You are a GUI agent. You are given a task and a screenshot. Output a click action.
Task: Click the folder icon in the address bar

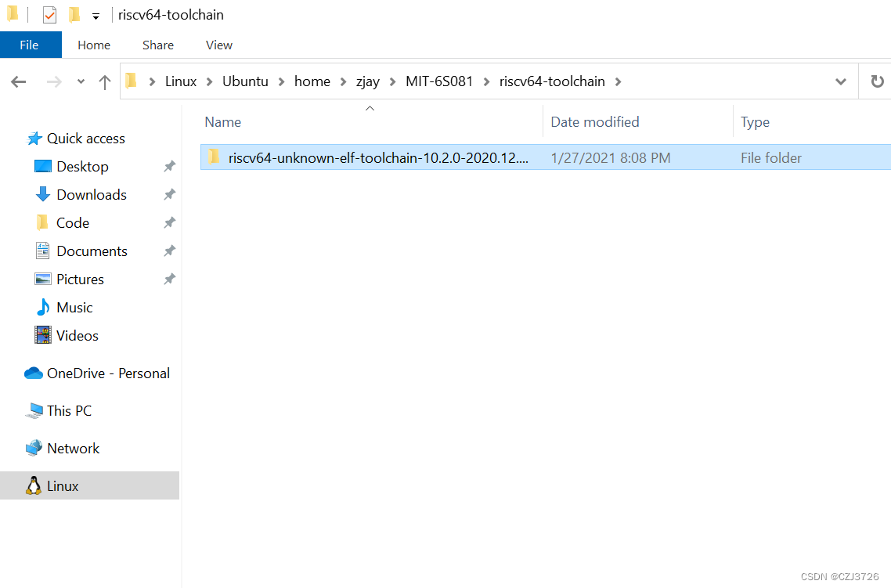131,81
